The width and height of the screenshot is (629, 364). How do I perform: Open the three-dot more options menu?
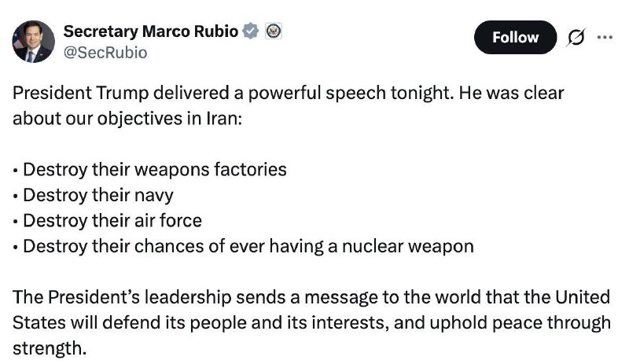click(604, 37)
